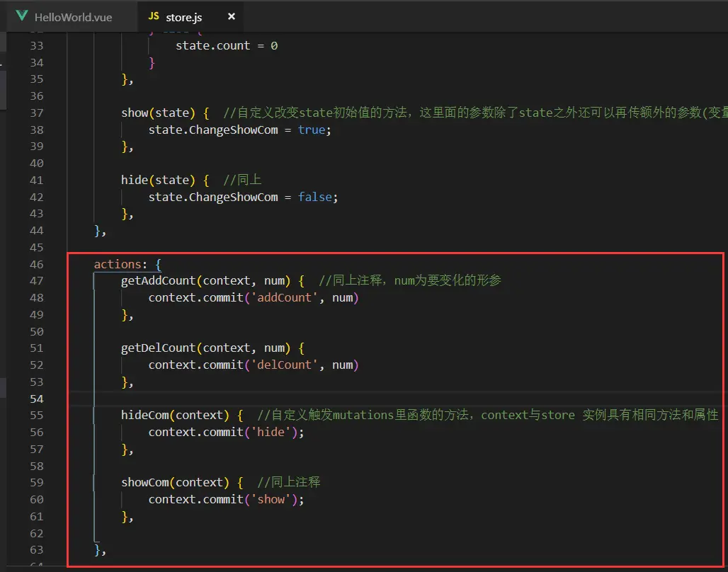
Task: Click the 'num为要变化的形参' comment
Action: point(448,280)
